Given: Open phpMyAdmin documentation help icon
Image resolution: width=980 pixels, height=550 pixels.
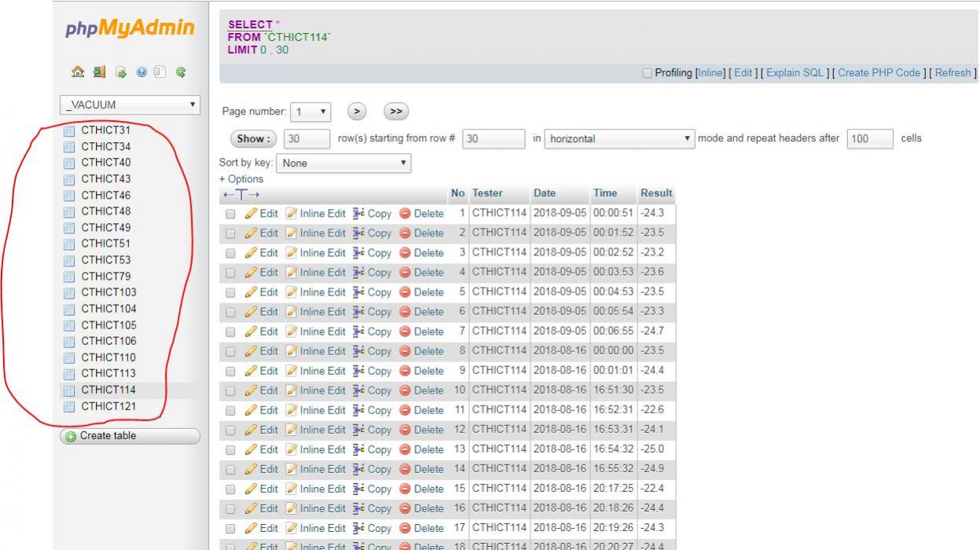Looking at the screenshot, I should (140, 72).
